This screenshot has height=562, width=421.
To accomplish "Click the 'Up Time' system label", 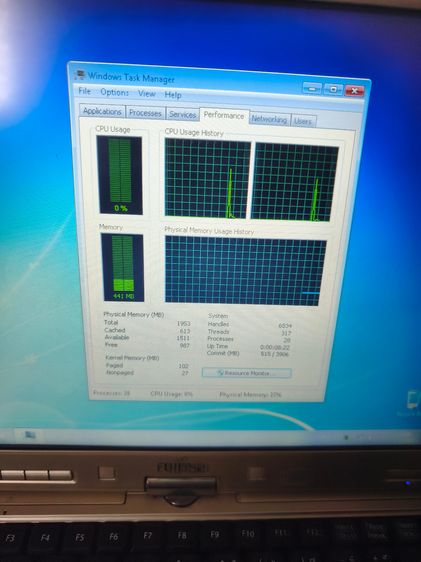I will (217, 346).
